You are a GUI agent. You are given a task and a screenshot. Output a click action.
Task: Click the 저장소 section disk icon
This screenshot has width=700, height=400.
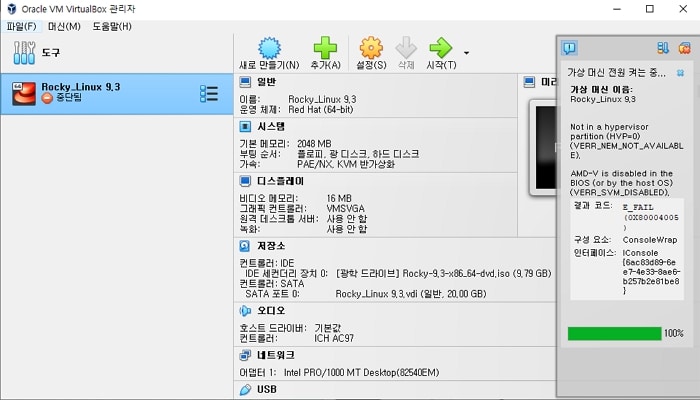pos(245,246)
